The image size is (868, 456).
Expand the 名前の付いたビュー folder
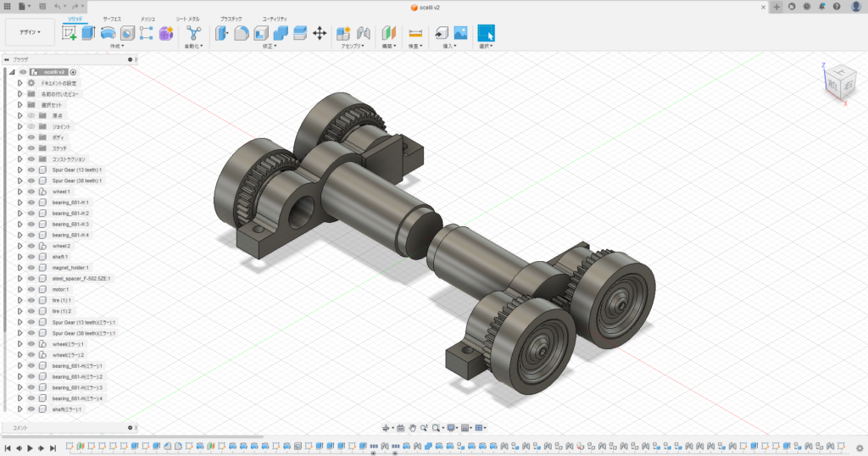point(20,94)
